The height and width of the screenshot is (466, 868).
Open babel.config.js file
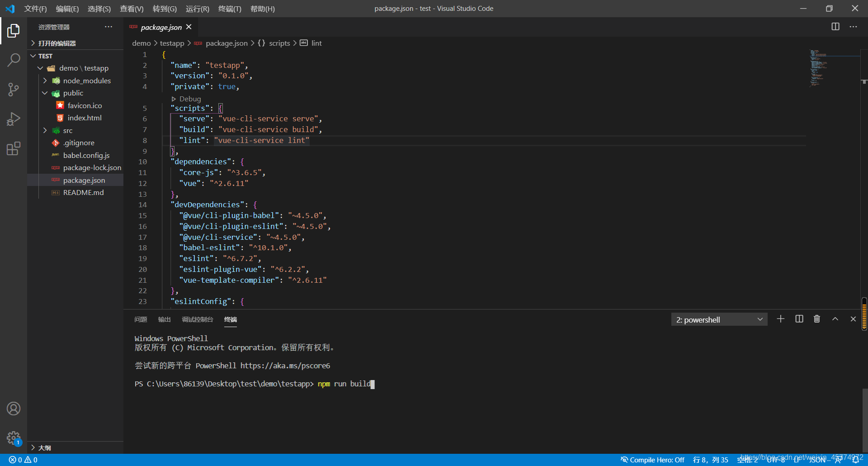tap(75, 155)
